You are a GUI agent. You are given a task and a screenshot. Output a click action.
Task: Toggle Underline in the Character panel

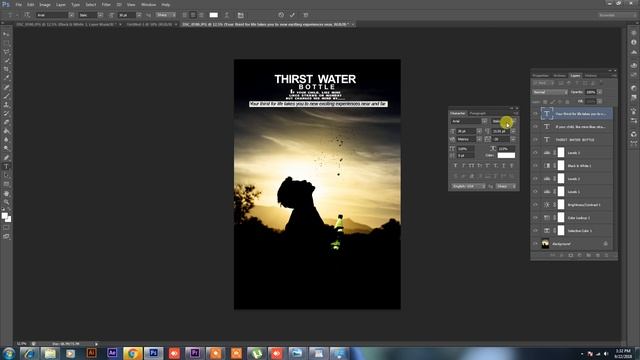504,166
